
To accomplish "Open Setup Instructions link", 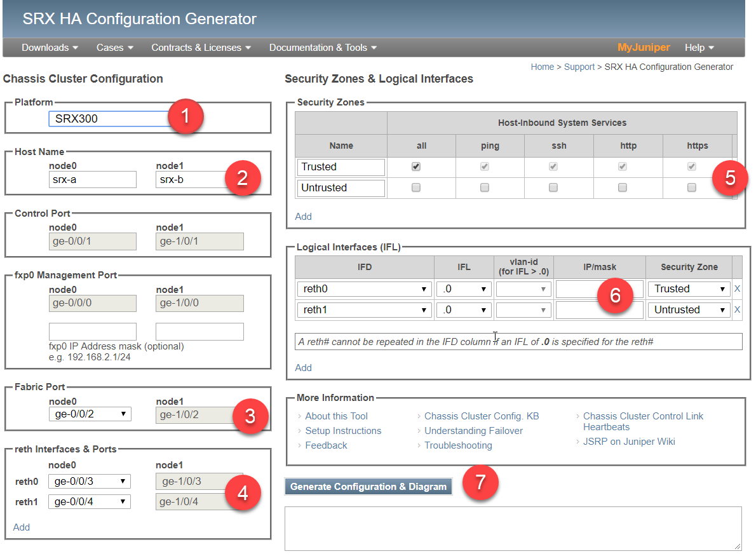I will [343, 431].
